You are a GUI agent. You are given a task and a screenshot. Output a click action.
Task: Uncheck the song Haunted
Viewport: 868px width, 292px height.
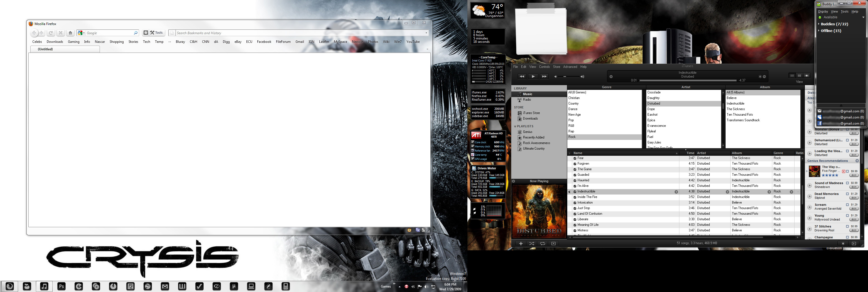click(x=575, y=180)
